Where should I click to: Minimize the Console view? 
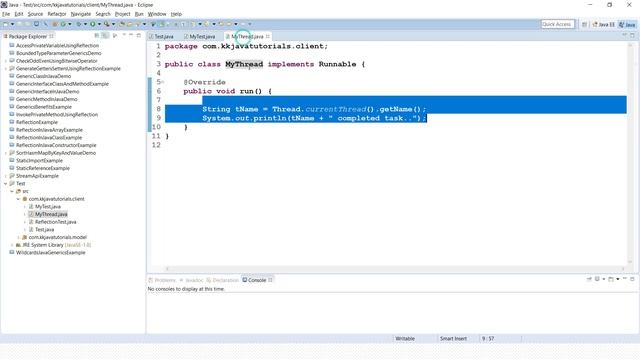point(625,278)
